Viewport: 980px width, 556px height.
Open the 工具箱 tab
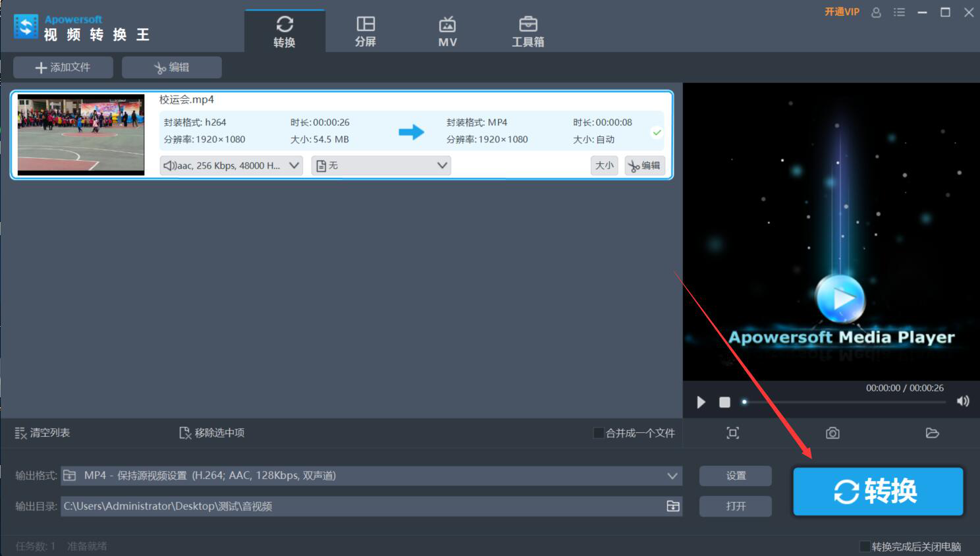click(528, 32)
